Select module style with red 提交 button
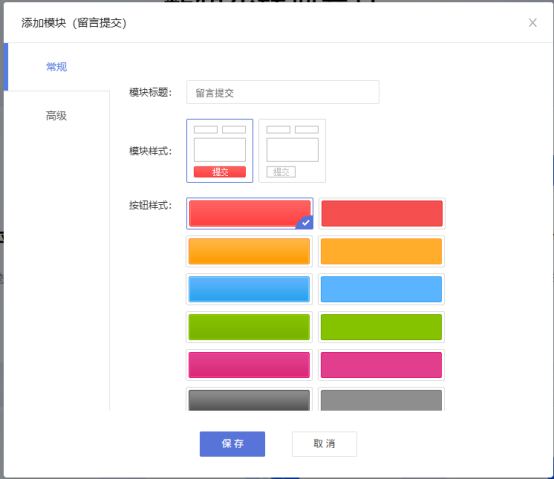554x479 pixels. point(220,151)
